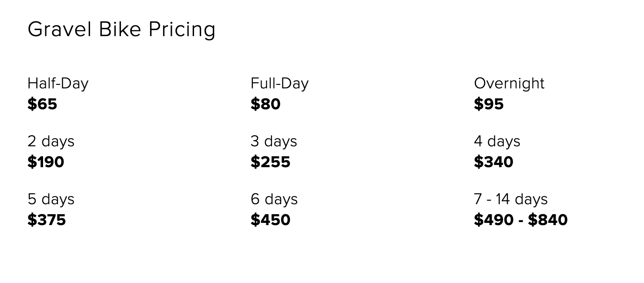Click the $375 price
Viewport: 644px width, 283px height.
pyautogui.click(x=47, y=220)
